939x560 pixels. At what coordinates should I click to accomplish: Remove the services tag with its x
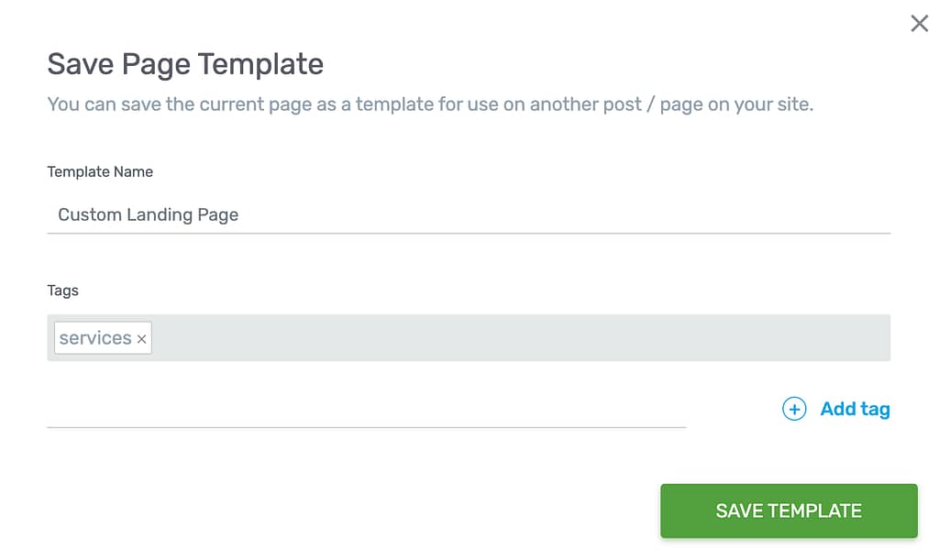pos(141,338)
